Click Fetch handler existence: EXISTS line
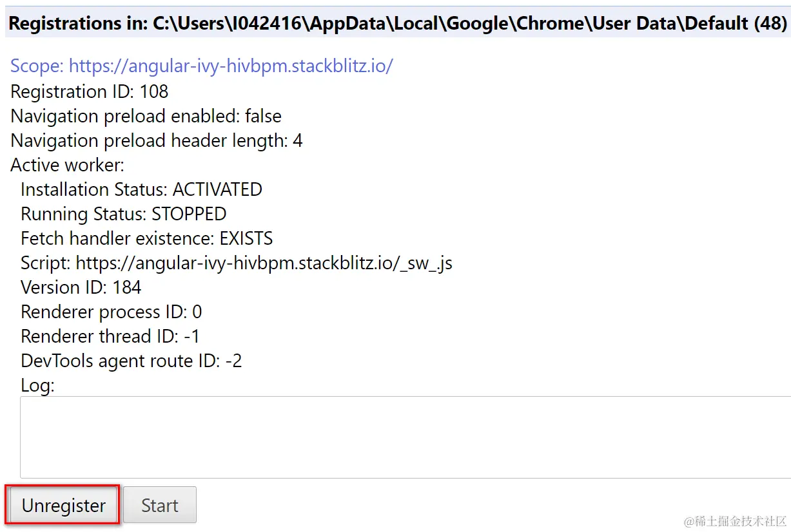This screenshot has width=791, height=532. pos(146,238)
